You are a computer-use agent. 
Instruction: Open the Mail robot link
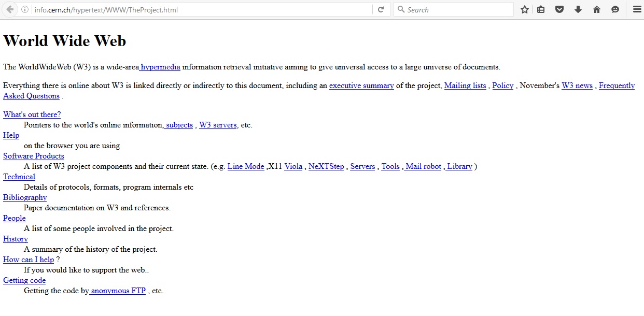click(423, 166)
